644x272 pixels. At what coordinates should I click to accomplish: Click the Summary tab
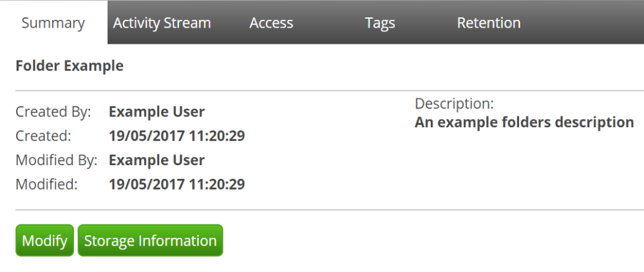(53, 23)
